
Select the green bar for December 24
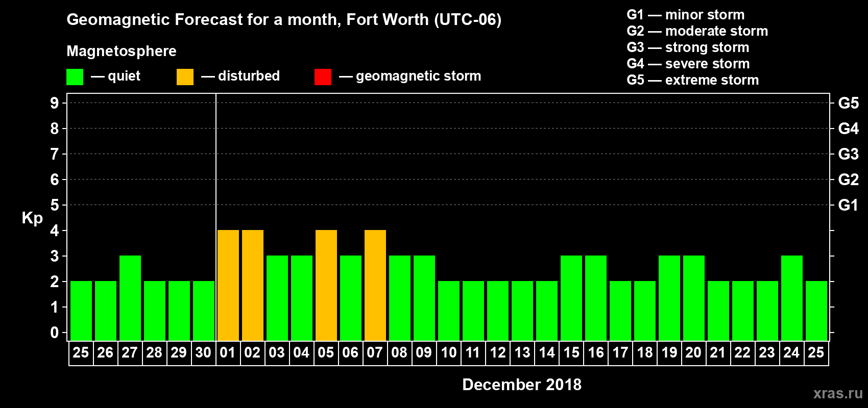(792, 298)
